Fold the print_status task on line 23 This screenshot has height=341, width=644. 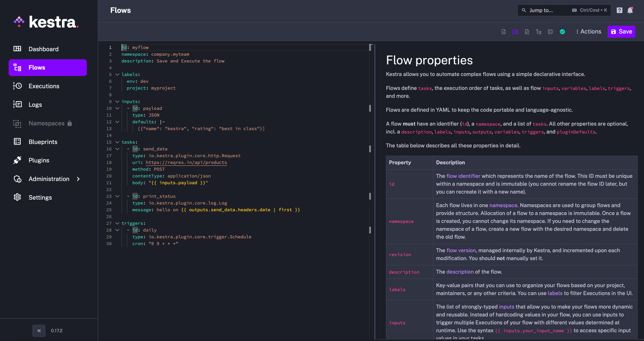(117, 196)
